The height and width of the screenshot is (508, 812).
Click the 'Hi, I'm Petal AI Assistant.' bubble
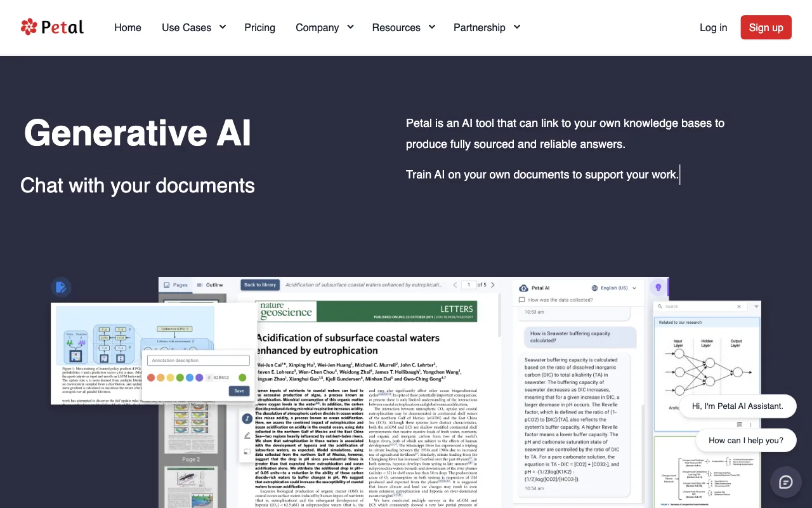pyautogui.click(x=738, y=406)
